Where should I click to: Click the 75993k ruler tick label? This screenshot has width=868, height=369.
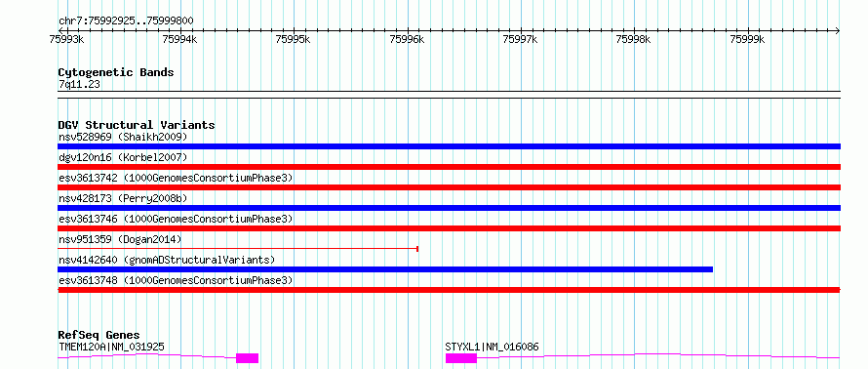[67, 39]
